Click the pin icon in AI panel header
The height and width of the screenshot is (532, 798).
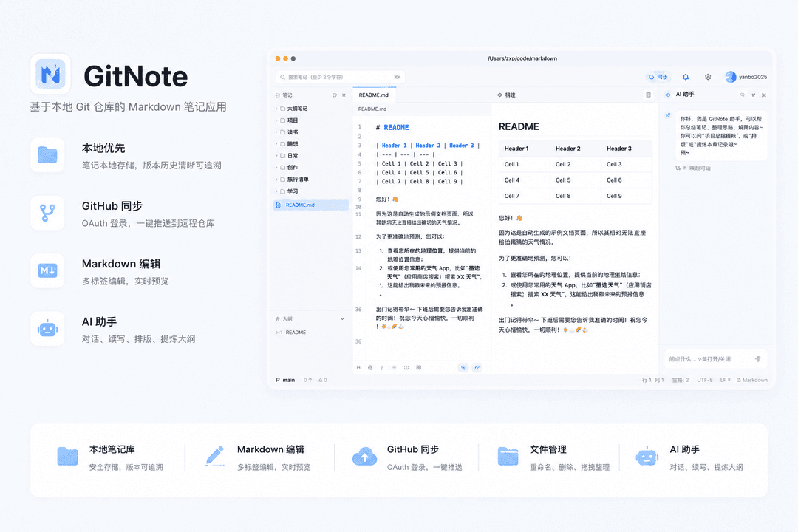pos(753,95)
